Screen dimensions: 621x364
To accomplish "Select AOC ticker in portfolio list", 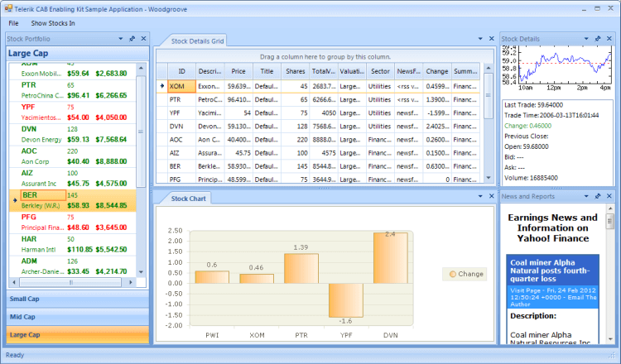I will click(x=29, y=151).
